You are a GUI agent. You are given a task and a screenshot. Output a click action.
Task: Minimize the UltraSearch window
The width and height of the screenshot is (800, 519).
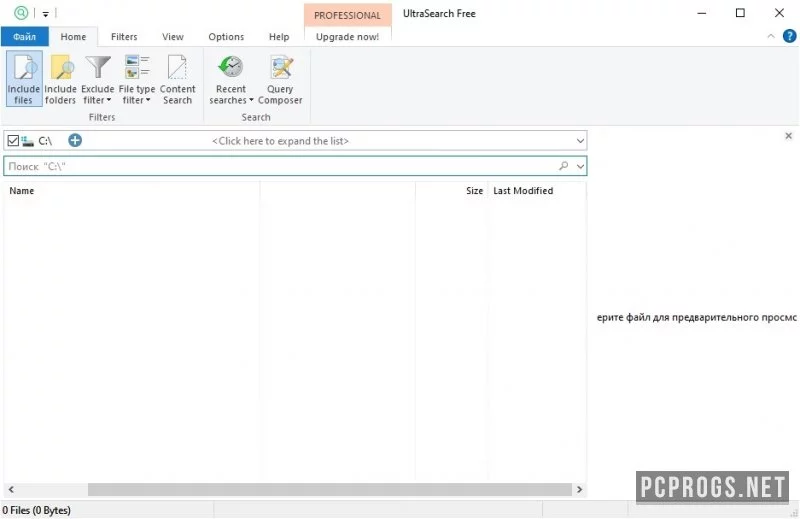[x=702, y=13]
